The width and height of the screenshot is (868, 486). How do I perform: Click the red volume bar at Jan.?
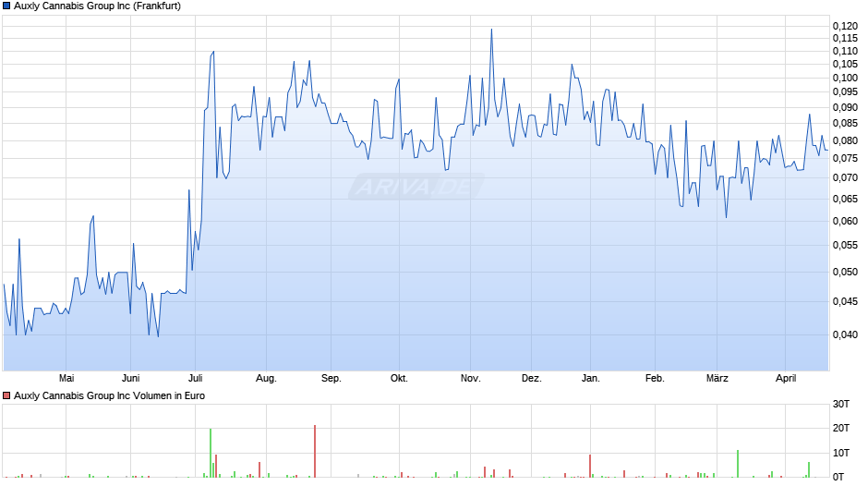pyautogui.click(x=590, y=466)
